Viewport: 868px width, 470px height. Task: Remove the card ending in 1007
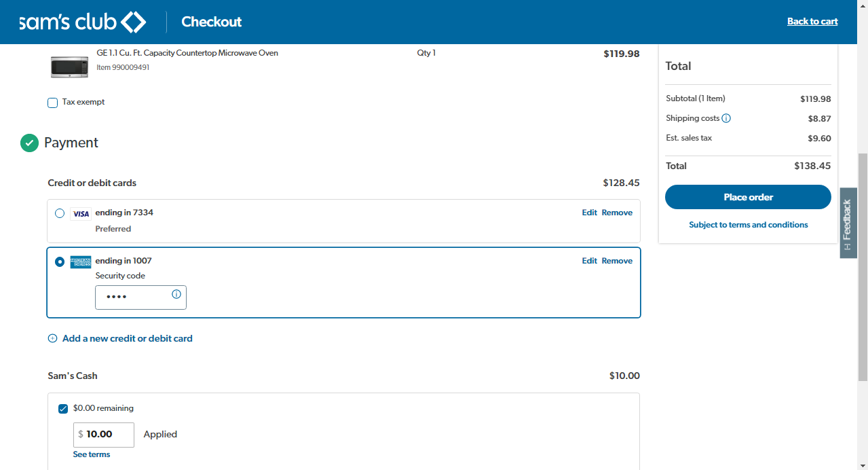click(617, 261)
